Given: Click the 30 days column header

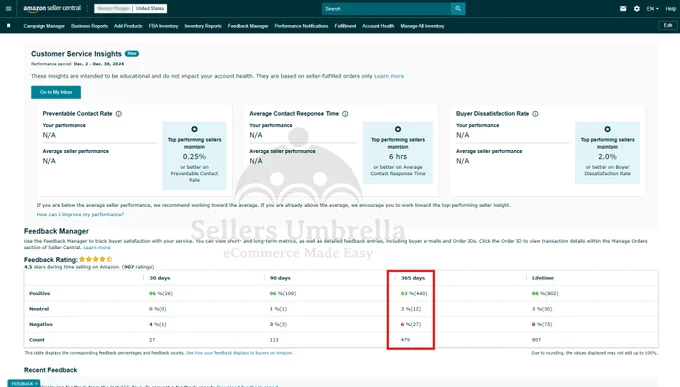Looking at the screenshot, I should pos(160,278).
